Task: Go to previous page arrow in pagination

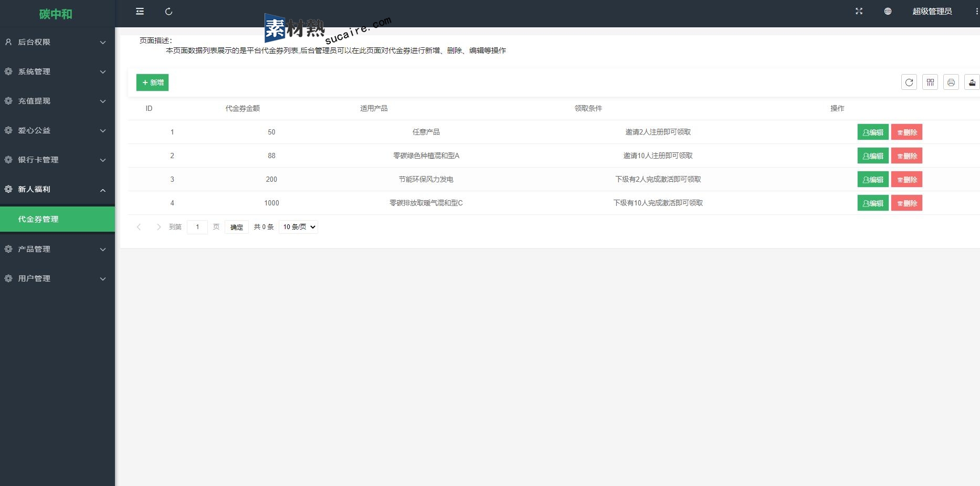Action: (x=139, y=227)
